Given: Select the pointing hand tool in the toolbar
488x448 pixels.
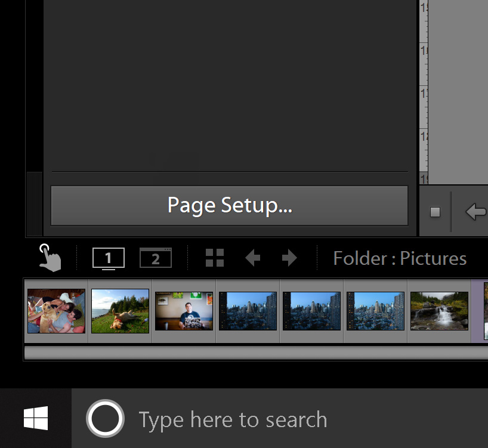Looking at the screenshot, I should [x=50, y=258].
